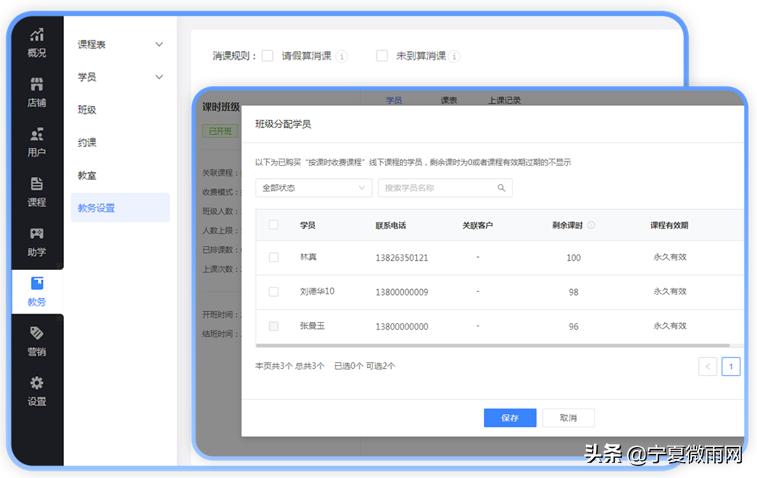The height and width of the screenshot is (478, 757).
Task: Select page 1 in pagination
Action: point(730,366)
